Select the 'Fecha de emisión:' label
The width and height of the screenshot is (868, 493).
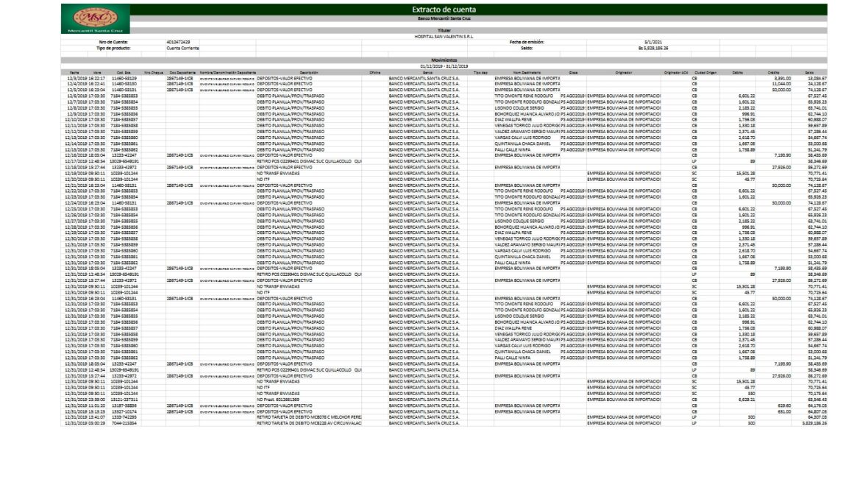click(527, 42)
